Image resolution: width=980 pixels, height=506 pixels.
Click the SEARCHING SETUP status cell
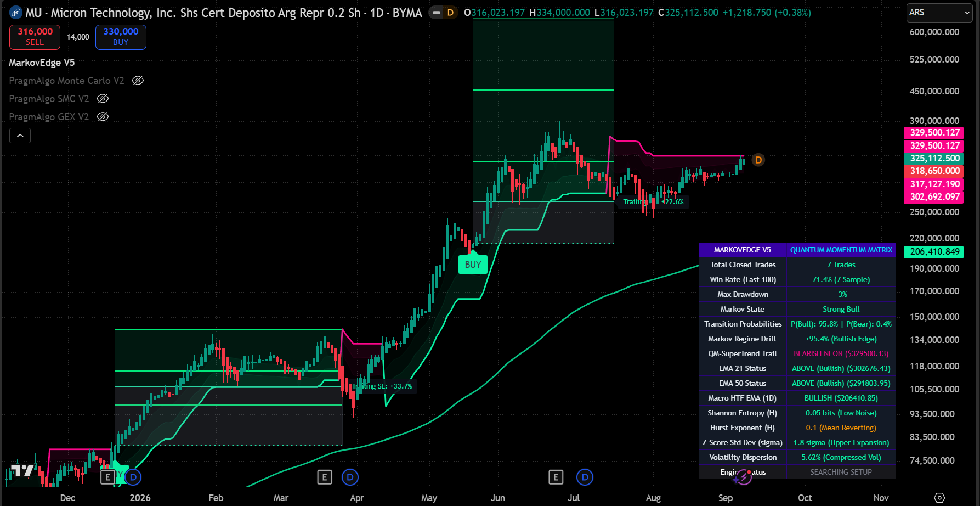click(841, 473)
